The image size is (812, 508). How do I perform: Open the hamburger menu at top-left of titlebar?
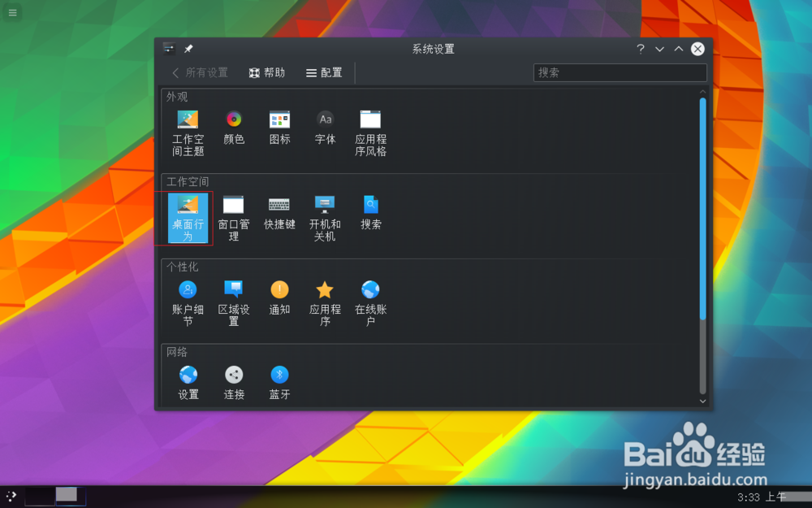(x=168, y=49)
